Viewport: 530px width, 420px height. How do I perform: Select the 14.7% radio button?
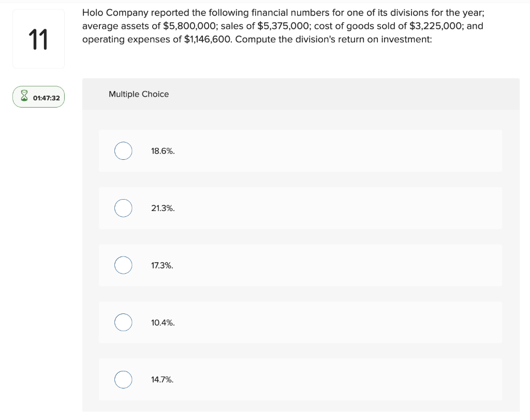(x=123, y=380)
